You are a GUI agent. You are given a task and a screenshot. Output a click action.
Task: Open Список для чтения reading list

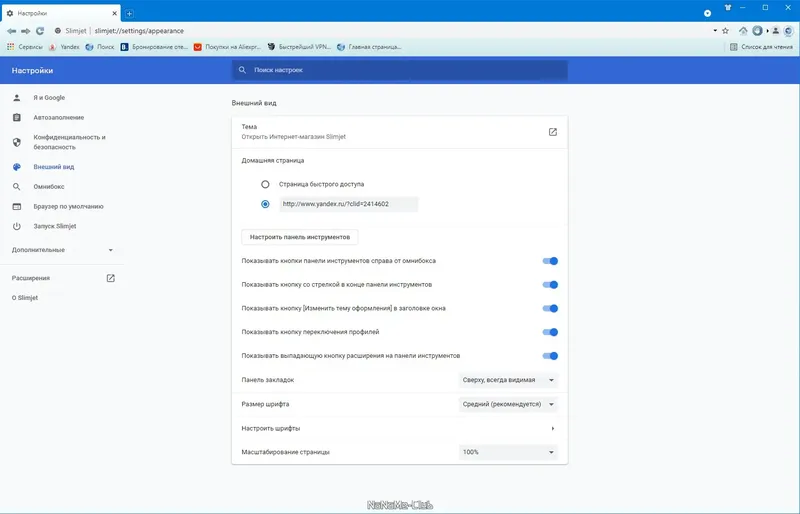coord(761,47)
